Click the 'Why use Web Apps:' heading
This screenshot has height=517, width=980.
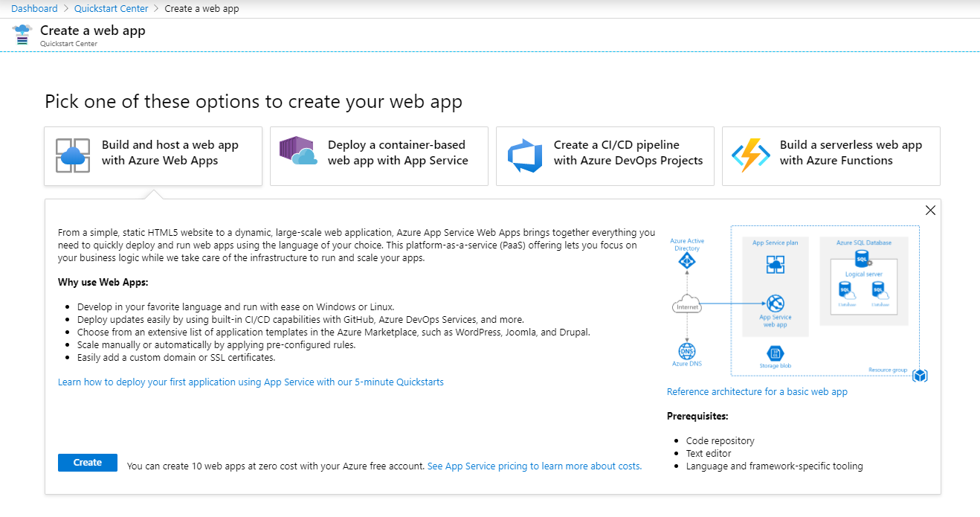[x=103, y=283]
